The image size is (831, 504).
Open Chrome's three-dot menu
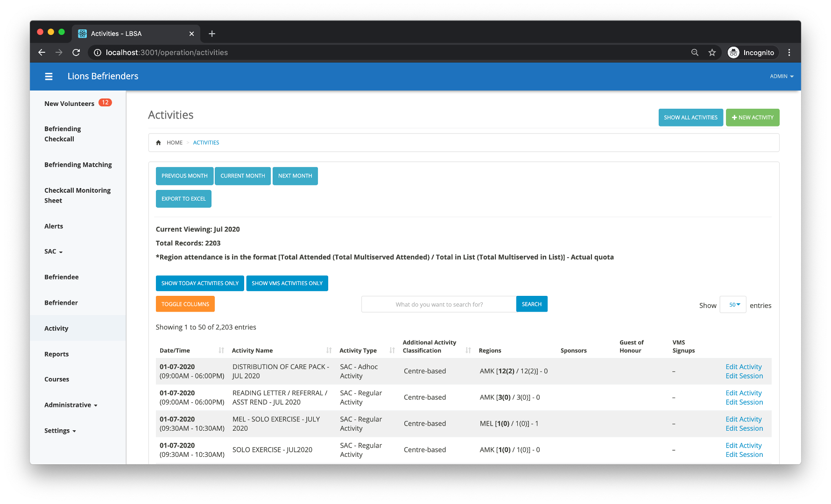(789, 53)
